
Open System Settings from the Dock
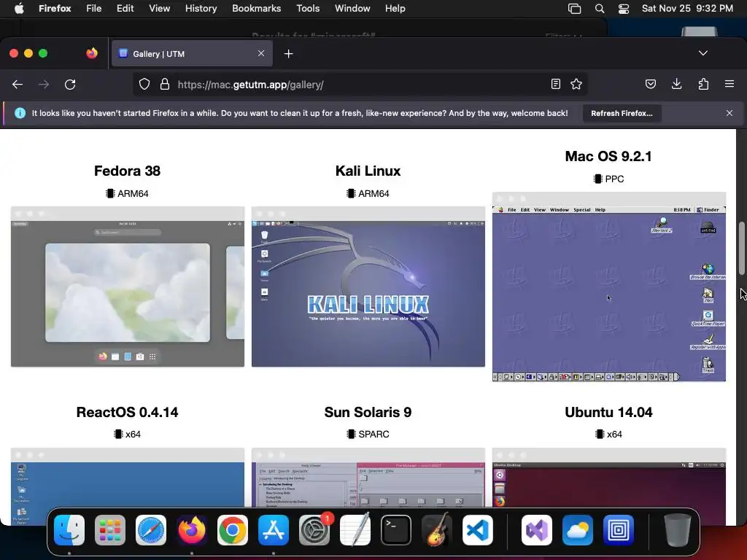(314, 530)
